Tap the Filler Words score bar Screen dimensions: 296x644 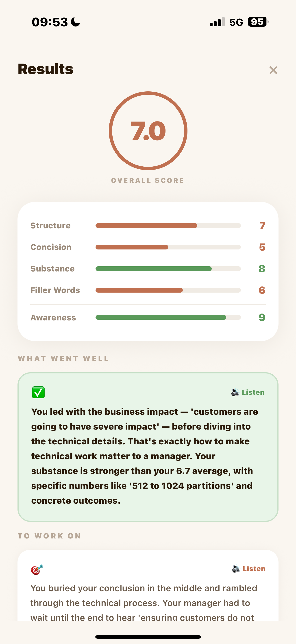[168, 290]
